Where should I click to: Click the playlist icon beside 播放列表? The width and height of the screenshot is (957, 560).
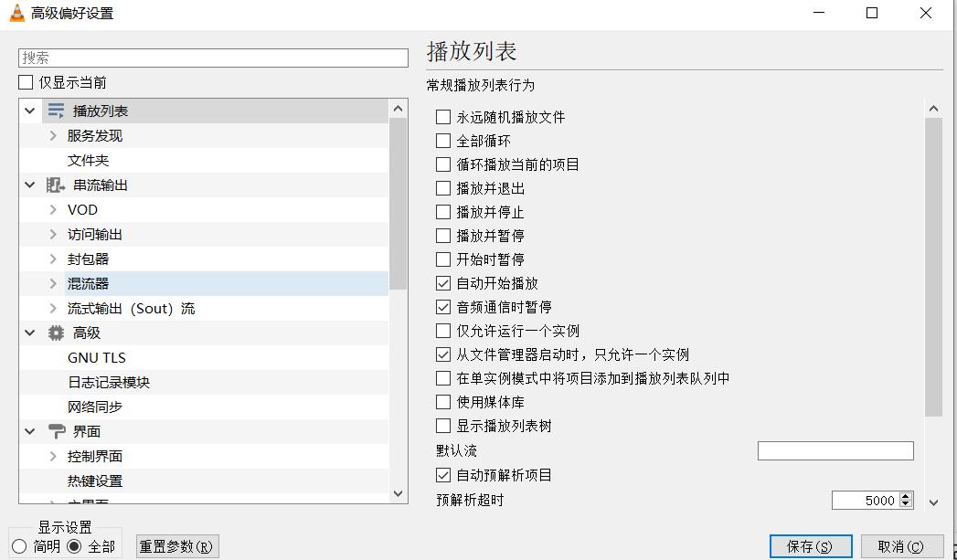[x=56, y=111]
